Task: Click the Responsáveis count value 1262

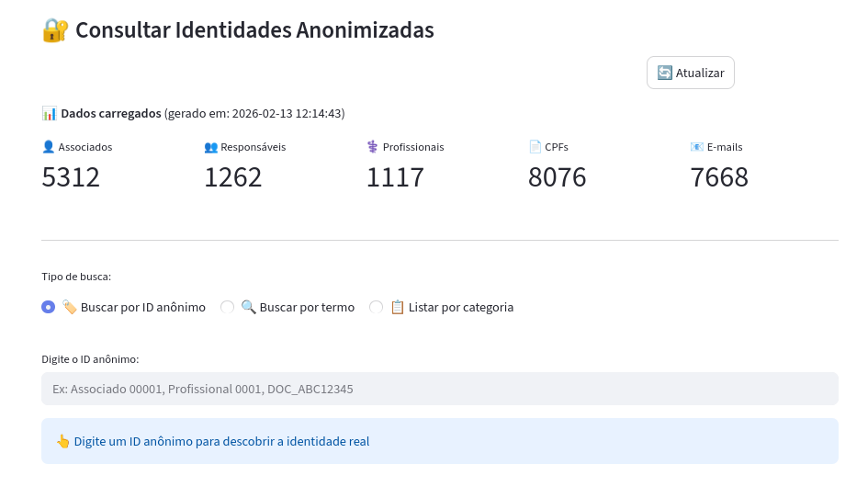Action: pyautogui.click(x=233, y=177)
